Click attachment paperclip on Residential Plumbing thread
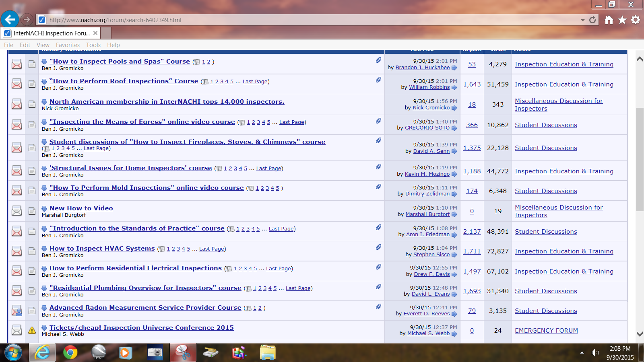The height and width of the screenshot is (362, 644). [x=378, y=287]
